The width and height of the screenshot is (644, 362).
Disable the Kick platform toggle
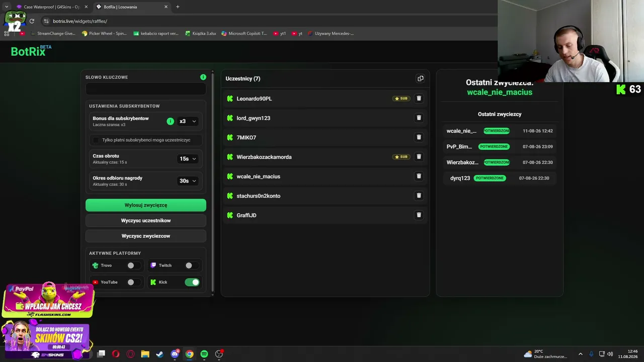click(x=192, y=282)
